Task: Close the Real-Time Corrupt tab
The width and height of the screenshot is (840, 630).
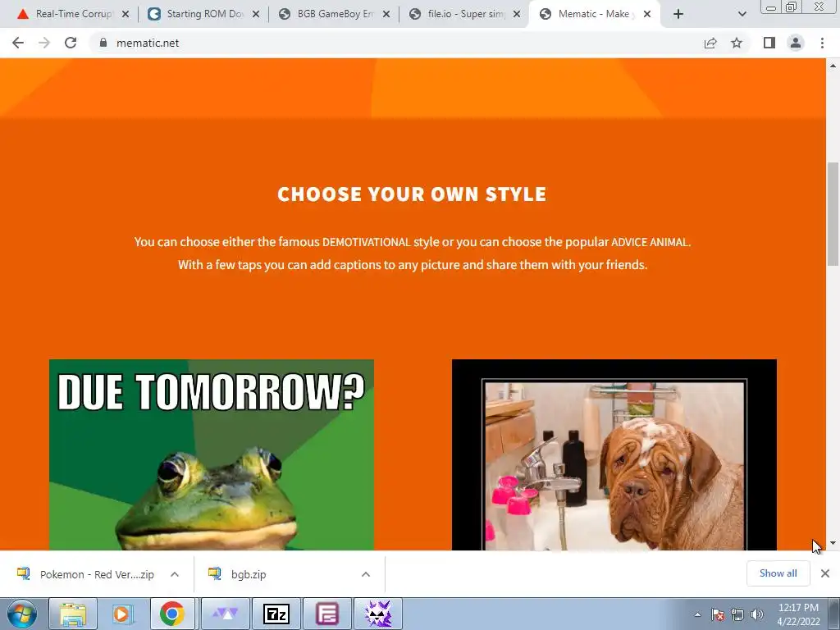Action: (x=126, y=14)
